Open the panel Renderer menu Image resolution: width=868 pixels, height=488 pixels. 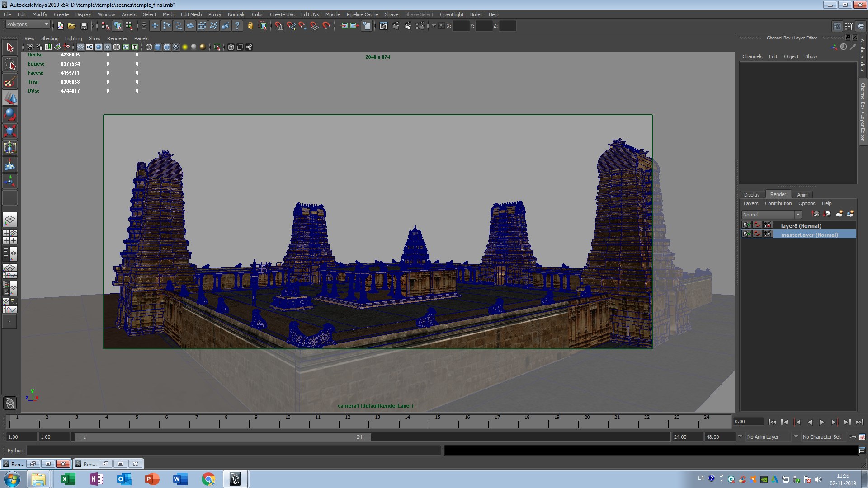click(x=117, y=38)
